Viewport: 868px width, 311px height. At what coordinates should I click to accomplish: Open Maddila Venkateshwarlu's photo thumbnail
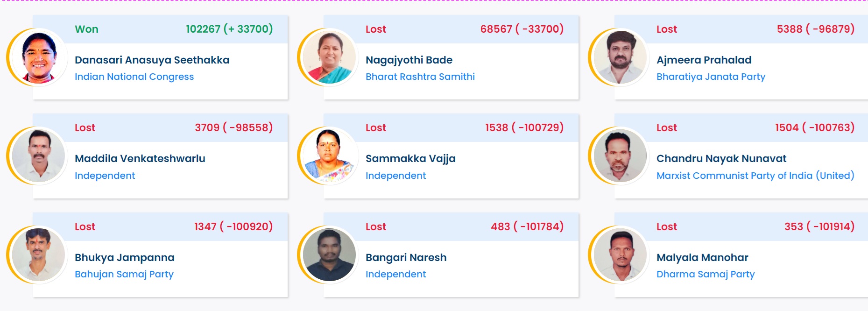tap(39, 156)
